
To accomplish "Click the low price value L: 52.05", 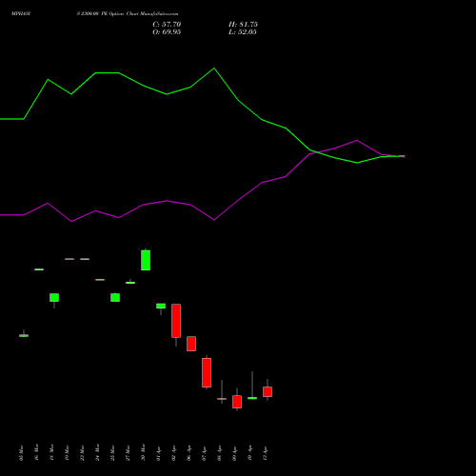I will (x=243, y=32).
